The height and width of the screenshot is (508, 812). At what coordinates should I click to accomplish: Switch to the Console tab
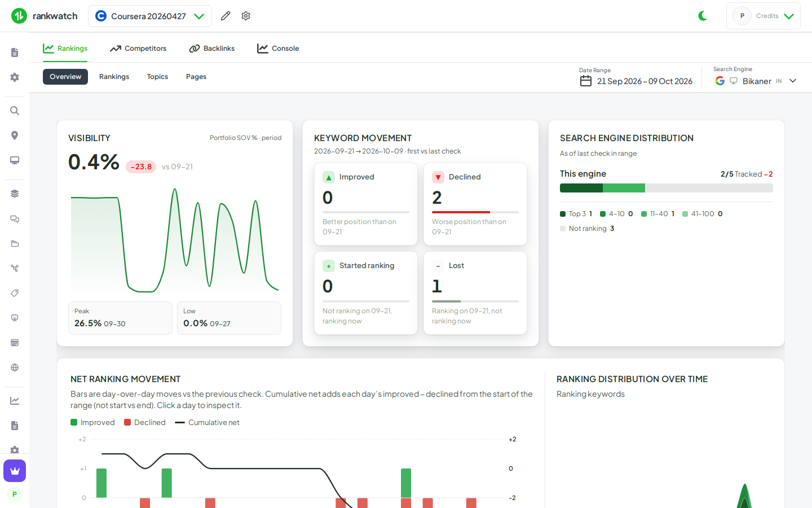tap(278, 49)
